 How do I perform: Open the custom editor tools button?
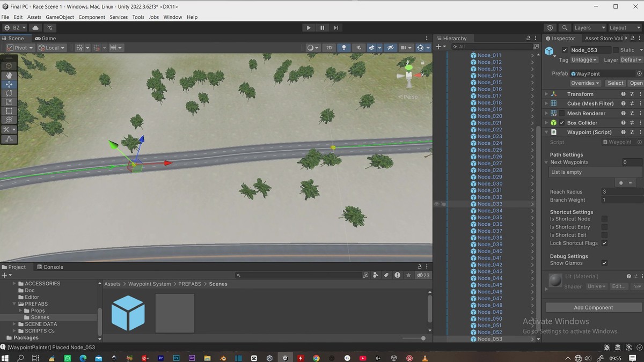click(x=9, y=139)
